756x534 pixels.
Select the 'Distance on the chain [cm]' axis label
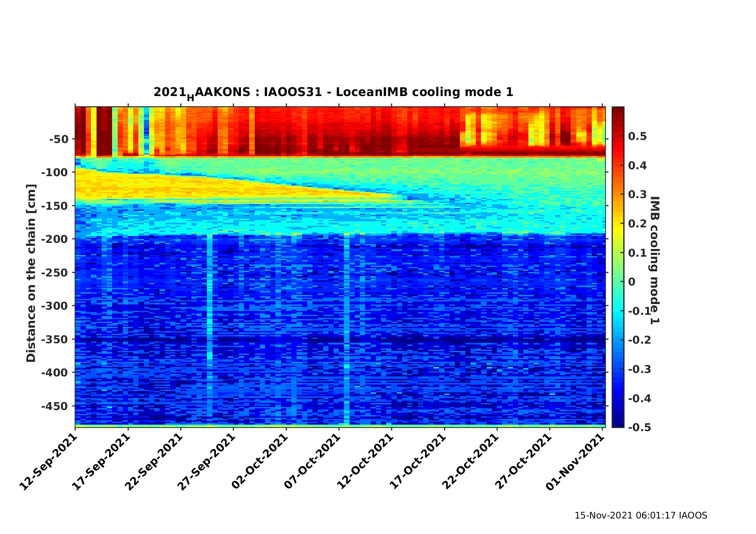pyautogui.click(x=31, y=273)
